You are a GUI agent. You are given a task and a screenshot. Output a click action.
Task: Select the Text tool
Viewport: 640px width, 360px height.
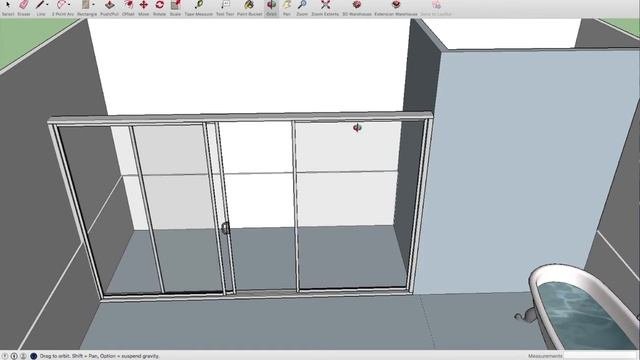tap(225, 5)
